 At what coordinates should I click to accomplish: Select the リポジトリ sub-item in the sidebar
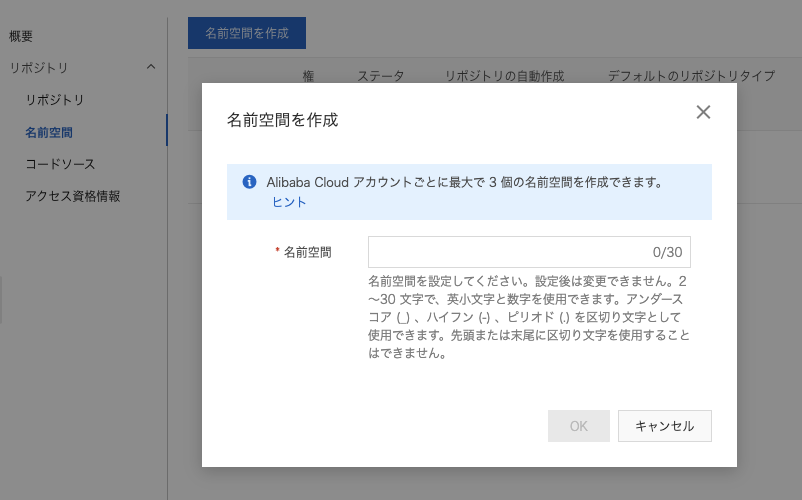pyautogui.click(x=55, y=100)
